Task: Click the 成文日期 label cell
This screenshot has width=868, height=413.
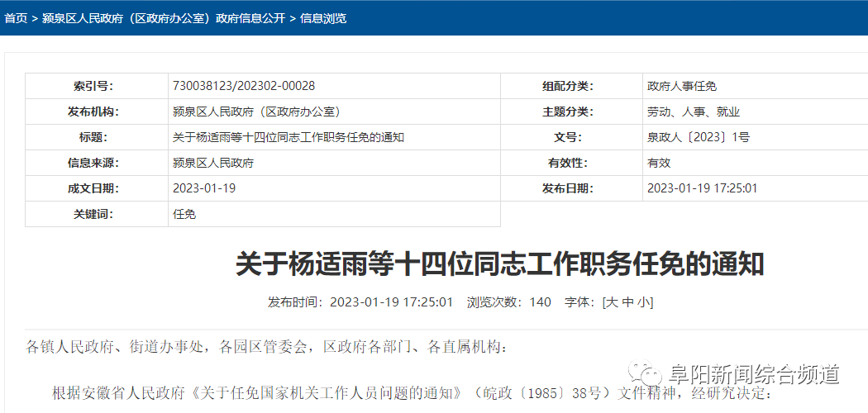Action: (x=97, y=188)
